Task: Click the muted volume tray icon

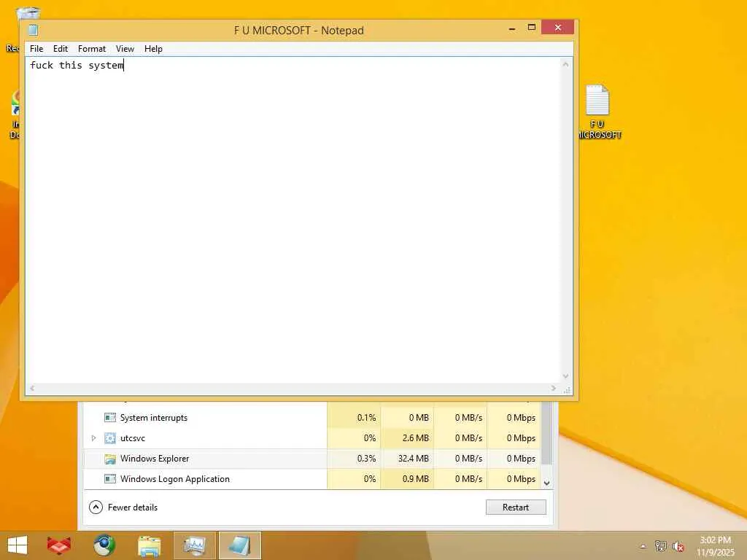Action: (x=678, y=546)
